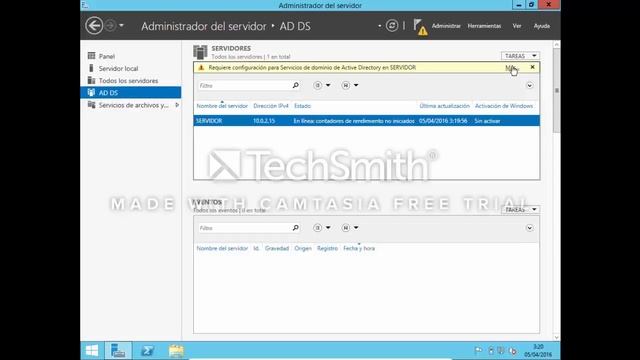
Task: Open Servidores saved queries dropdown
Action: 350,85
